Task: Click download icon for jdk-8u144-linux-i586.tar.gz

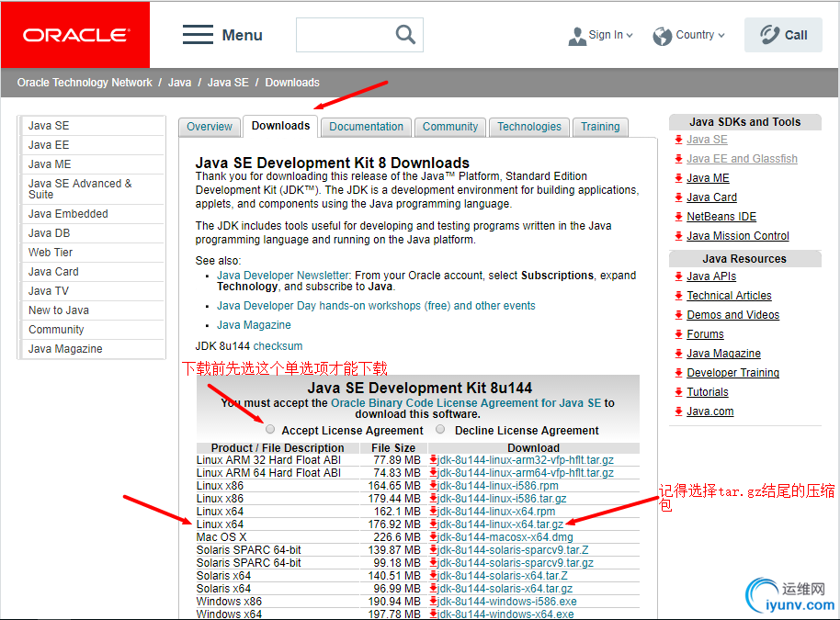Action: [x=434, y=499]
